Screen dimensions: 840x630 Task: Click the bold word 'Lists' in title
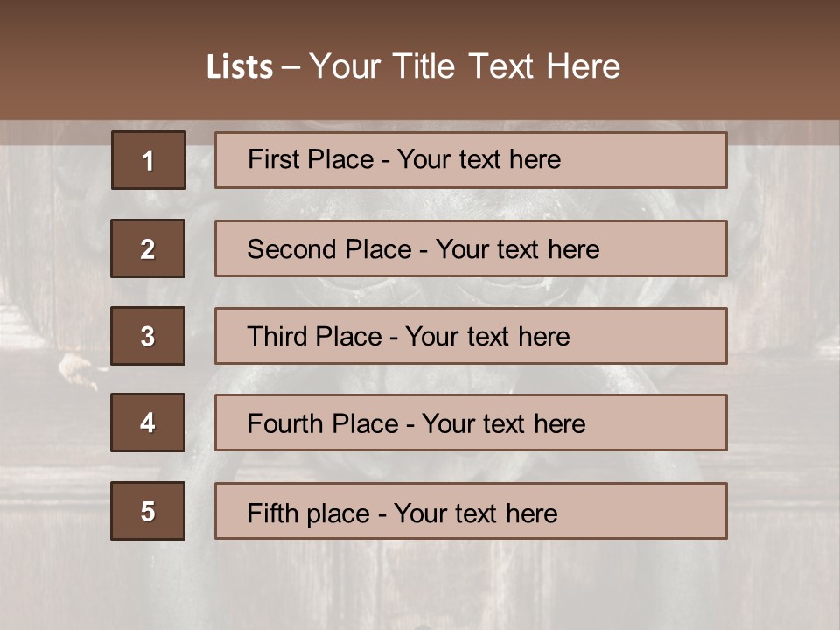pos(239,67)
